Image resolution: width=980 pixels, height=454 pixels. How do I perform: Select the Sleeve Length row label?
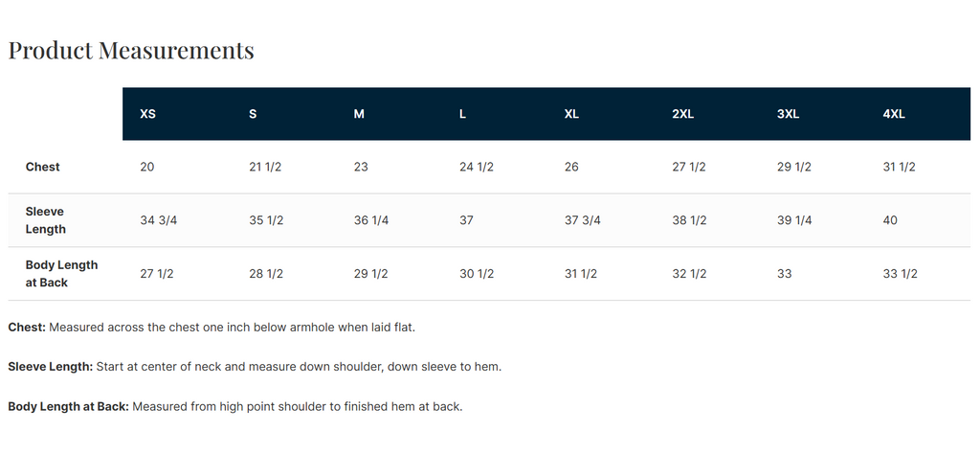(x=46, y=220)
